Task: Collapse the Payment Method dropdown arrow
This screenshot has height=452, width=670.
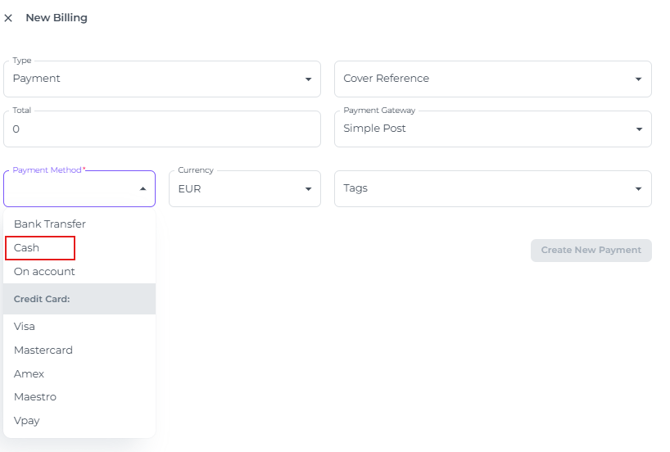Action: [x=142, y=189]
